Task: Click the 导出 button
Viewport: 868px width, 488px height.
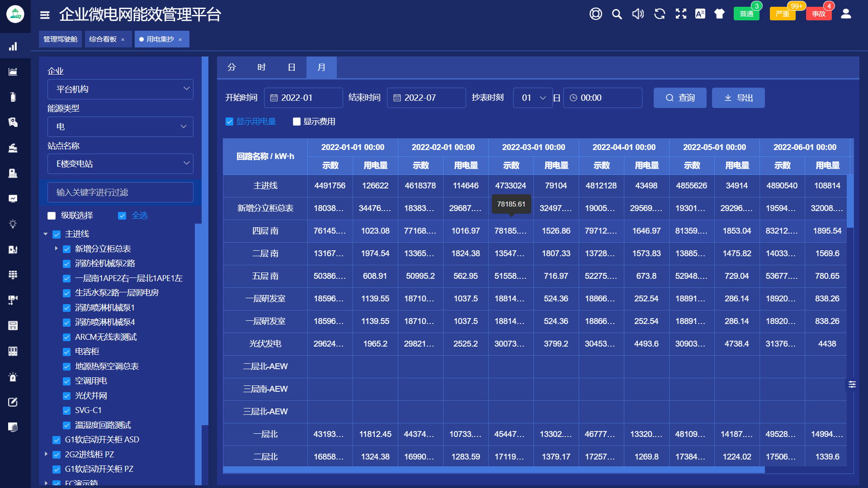Action: coord(738,98)
